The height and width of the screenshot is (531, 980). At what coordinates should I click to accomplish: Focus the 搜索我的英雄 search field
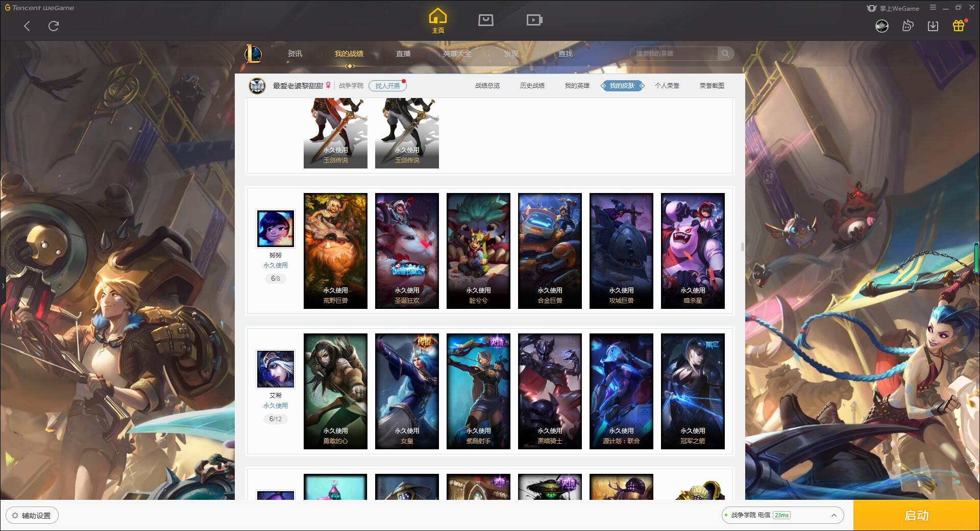674,54
